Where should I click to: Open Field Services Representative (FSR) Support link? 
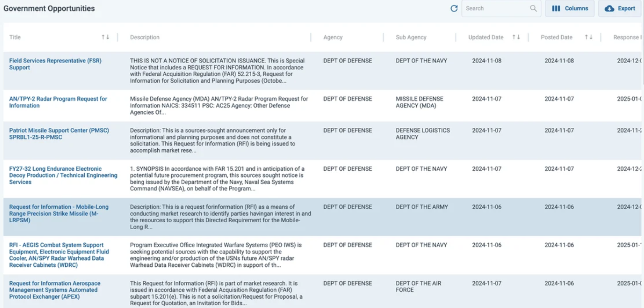(55, 64)
